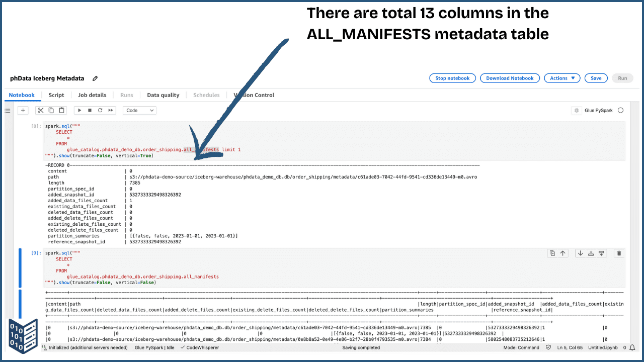Run the selected cell with play icon
Screen dimensions: 644x362
[79, 110]
